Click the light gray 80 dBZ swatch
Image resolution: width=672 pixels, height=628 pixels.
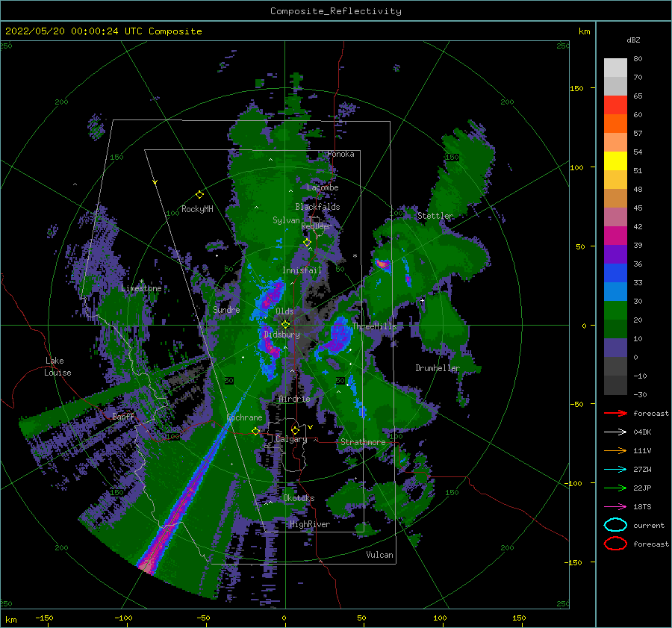(x=615, y=67)
